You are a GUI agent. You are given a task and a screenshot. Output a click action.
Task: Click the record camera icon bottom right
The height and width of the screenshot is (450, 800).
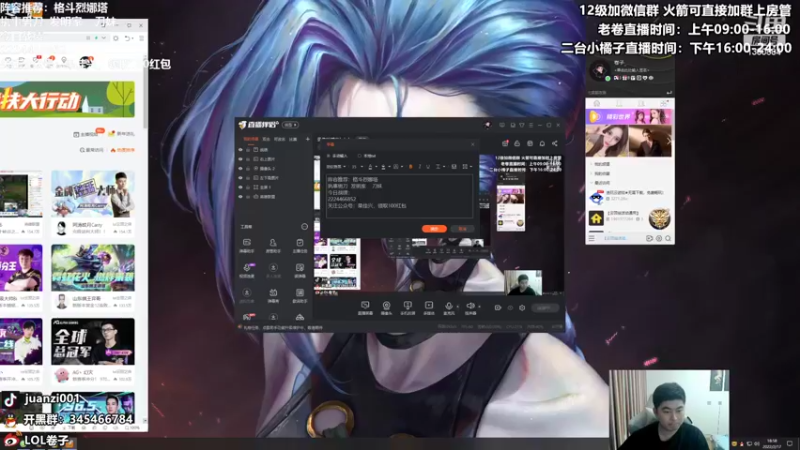pos(498,308)
